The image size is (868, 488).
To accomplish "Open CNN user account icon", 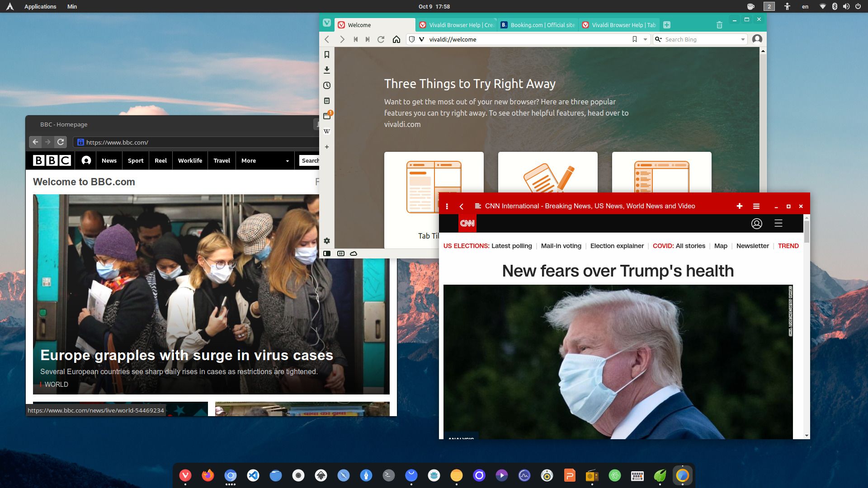I will [x=756, y=223].
